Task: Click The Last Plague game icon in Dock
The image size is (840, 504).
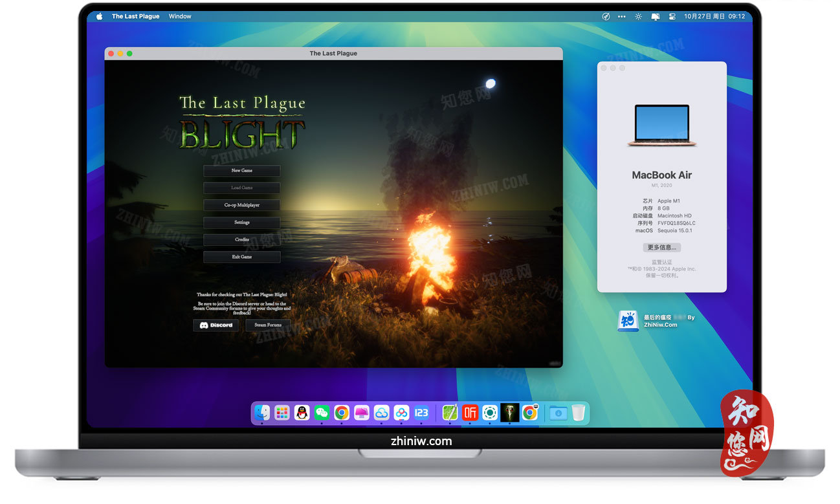Action: pyautogui.click(x=510, y=412)
